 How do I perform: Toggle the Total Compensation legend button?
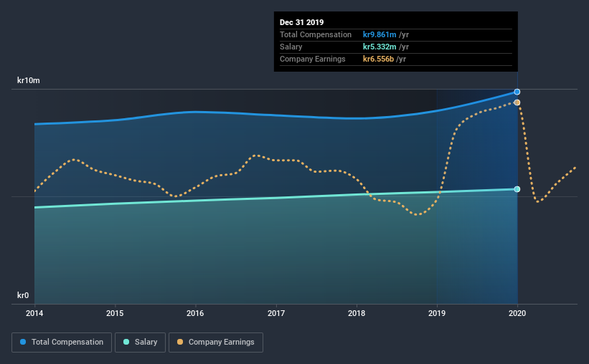point(62,343)
